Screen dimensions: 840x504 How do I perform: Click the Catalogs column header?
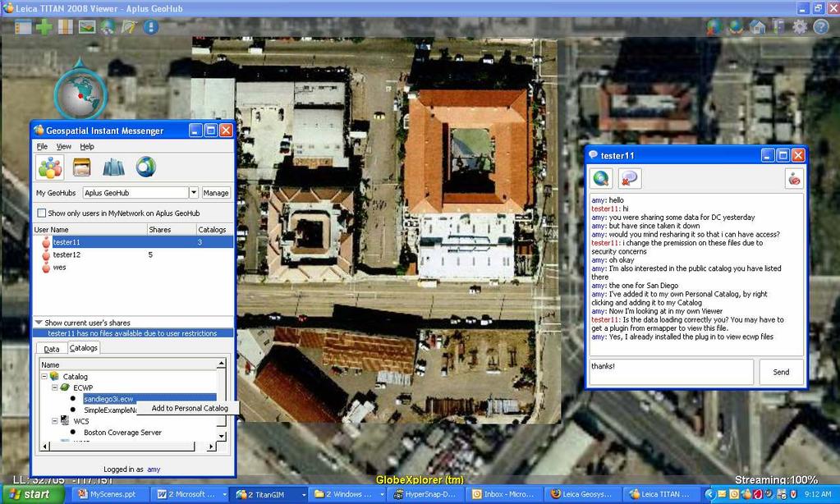[x=215, y=230]
